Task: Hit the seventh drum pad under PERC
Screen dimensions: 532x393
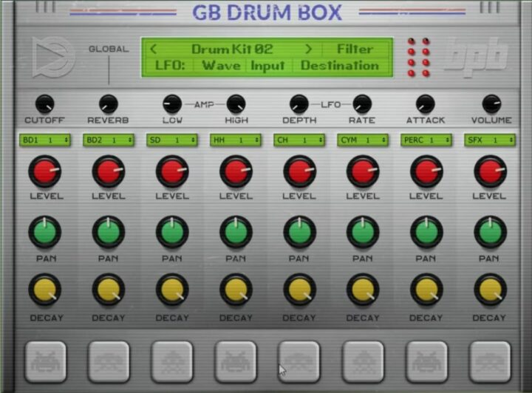Action: click(x=426, y=361)
